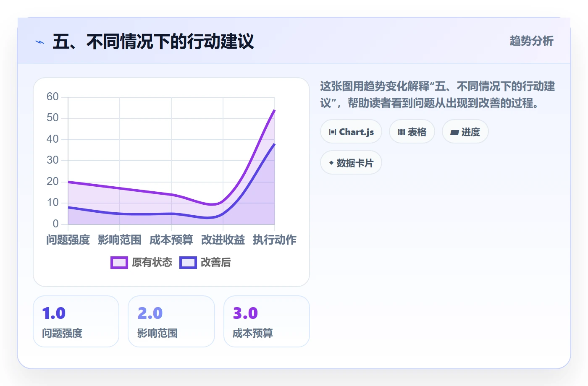Click the diamond icon in 数据卡片 tag
The width and height of the screenshot is (588, 386).
331,163
